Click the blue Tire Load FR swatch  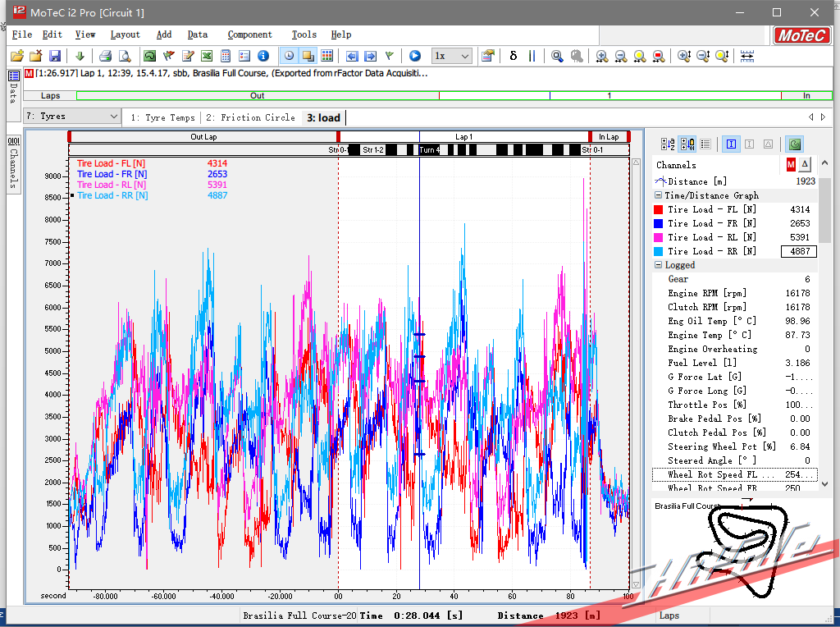pos(659,223)
